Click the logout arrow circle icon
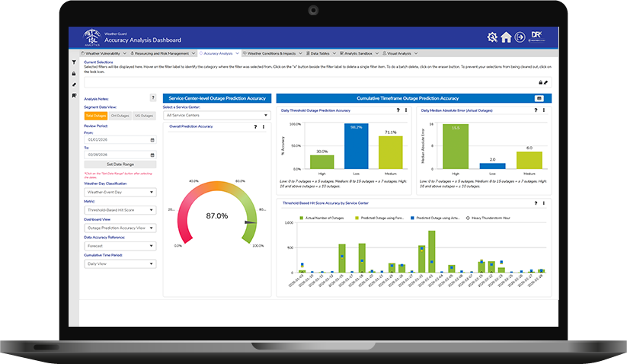The width and height of the screenshot is (627, 364). 520,37
